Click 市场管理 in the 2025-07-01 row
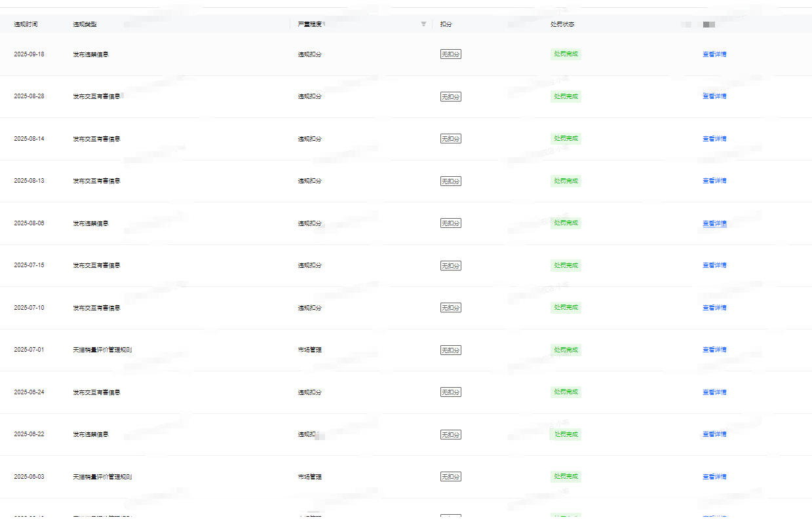 click(x=310, y=350)
